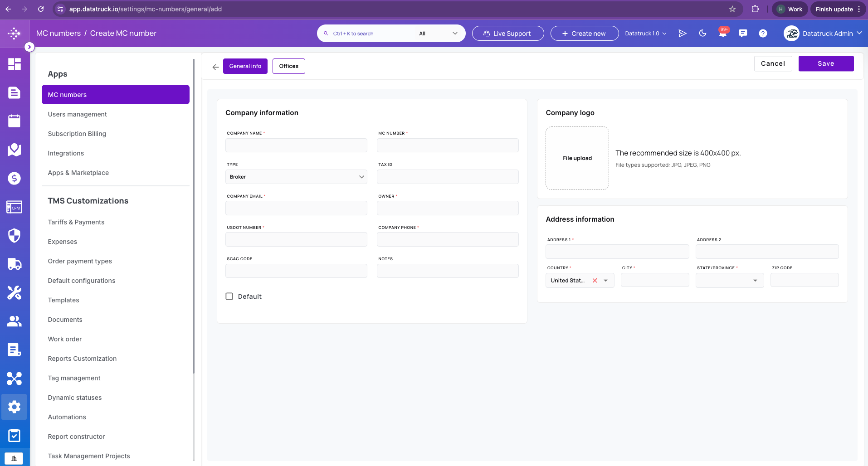Click the Company Email field

point(296,208)
